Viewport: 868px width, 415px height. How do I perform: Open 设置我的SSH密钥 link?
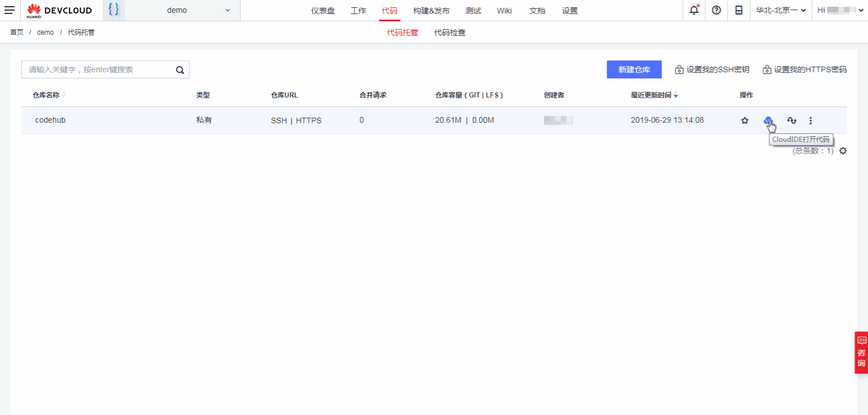tap(712, 69)
